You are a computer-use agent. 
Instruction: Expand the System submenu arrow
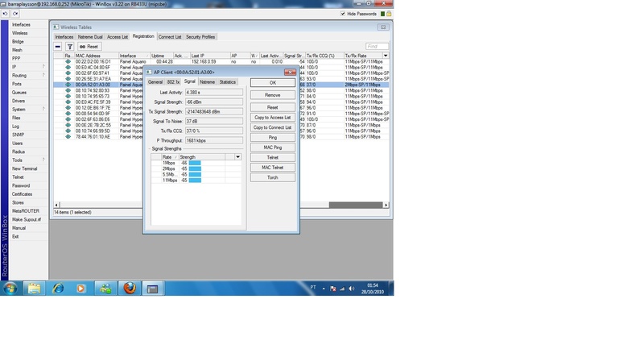point(43,109)
